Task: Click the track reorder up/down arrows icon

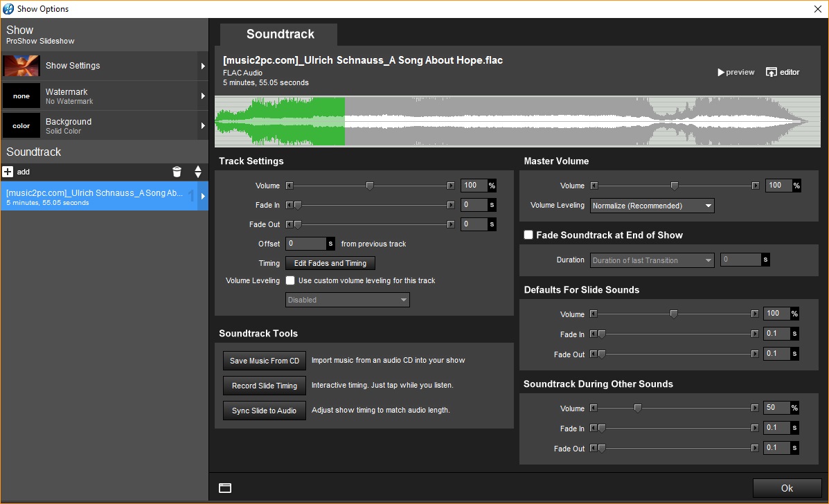Action: [198, 172]
